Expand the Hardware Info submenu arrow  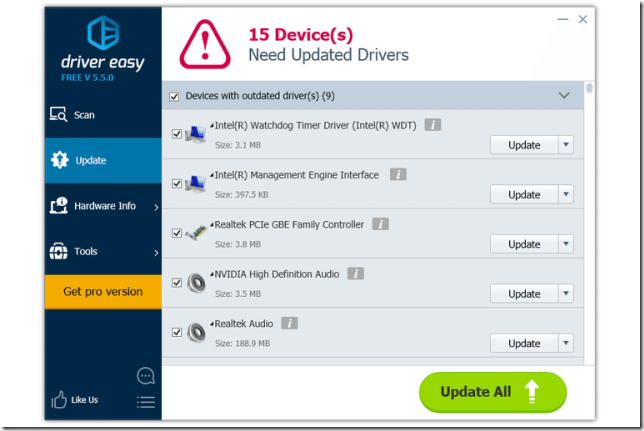click(x=156, y=207)
